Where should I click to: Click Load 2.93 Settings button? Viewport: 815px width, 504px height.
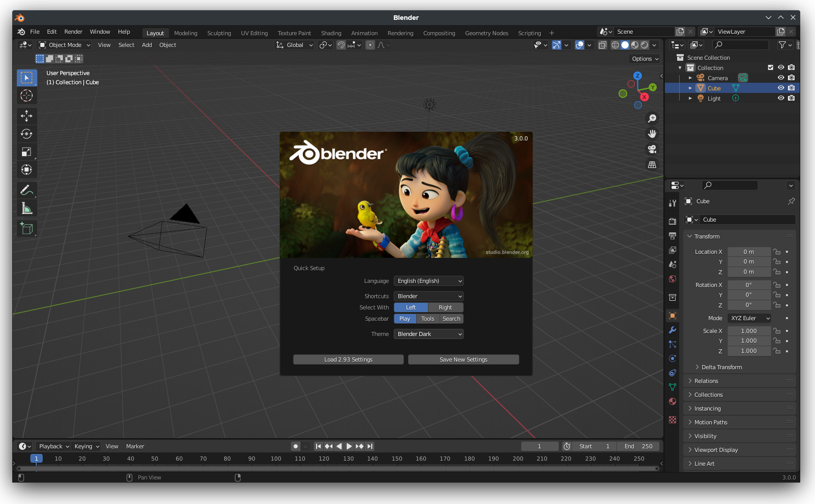pyautogui.click(x=348, y=359)
